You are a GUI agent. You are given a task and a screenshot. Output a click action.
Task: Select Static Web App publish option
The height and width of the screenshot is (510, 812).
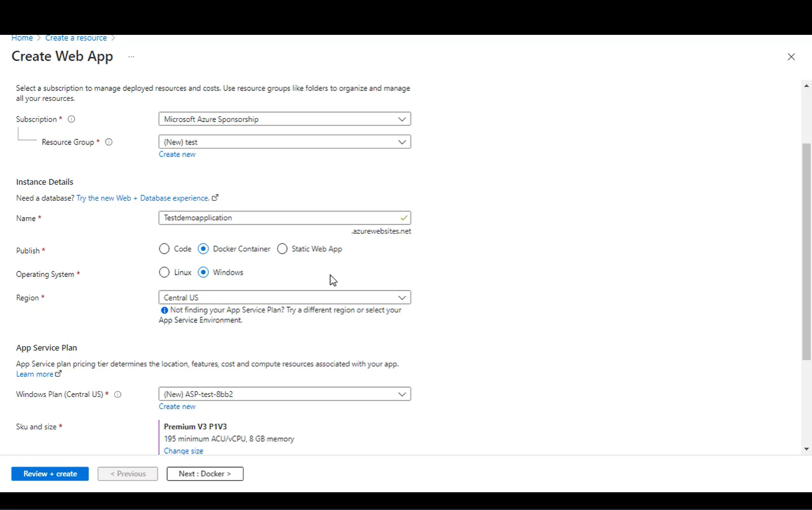[x=282, y=249]
